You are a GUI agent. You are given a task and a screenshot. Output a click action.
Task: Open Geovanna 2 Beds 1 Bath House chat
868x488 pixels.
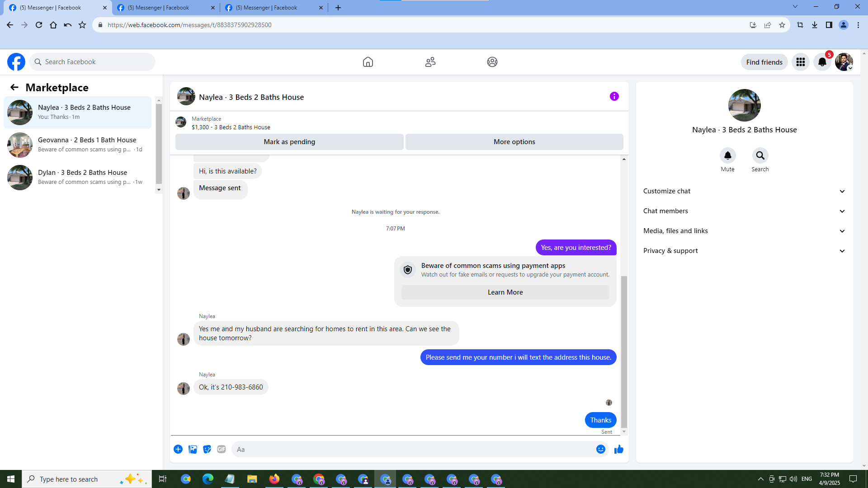pyautogui.click(x=78, y=145)
